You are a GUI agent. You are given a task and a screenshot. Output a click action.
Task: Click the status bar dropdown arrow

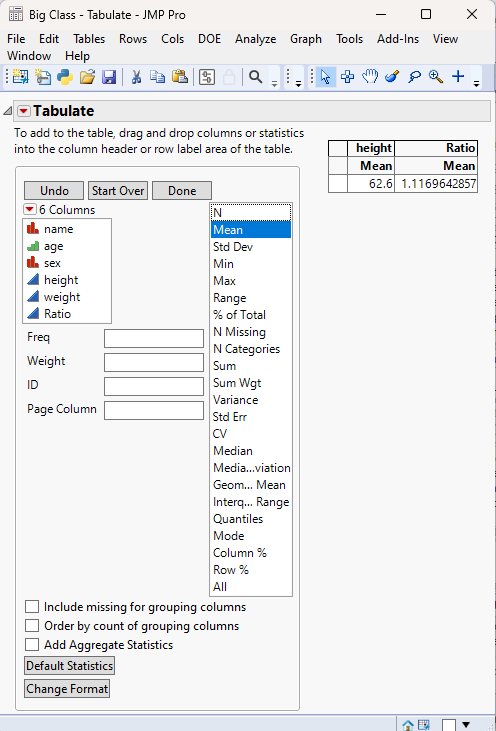[465, 724]
